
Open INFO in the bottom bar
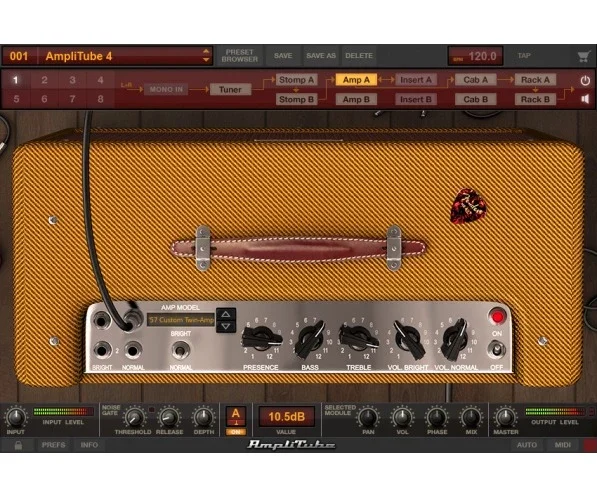89,445
